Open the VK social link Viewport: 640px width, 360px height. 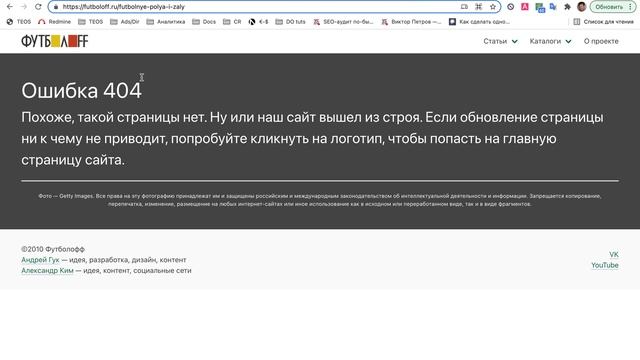pyautogui.click(x=614, y=254)
